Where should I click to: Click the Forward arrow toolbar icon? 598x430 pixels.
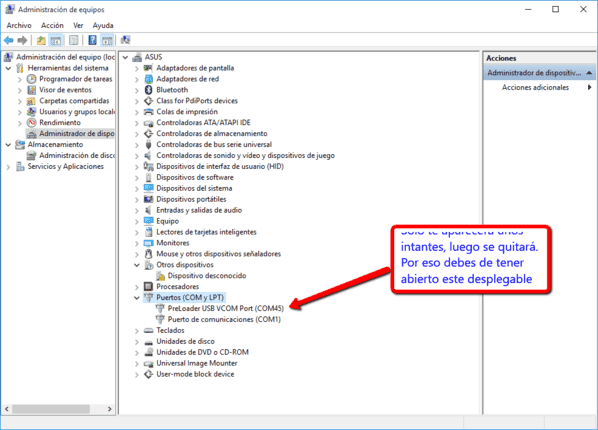click(x=23, y=40)
